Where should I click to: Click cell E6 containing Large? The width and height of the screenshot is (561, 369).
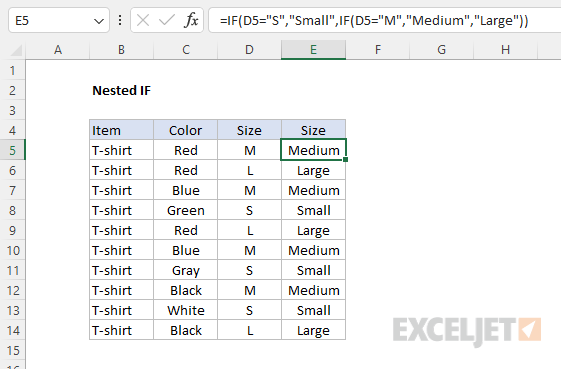(313, 170)
